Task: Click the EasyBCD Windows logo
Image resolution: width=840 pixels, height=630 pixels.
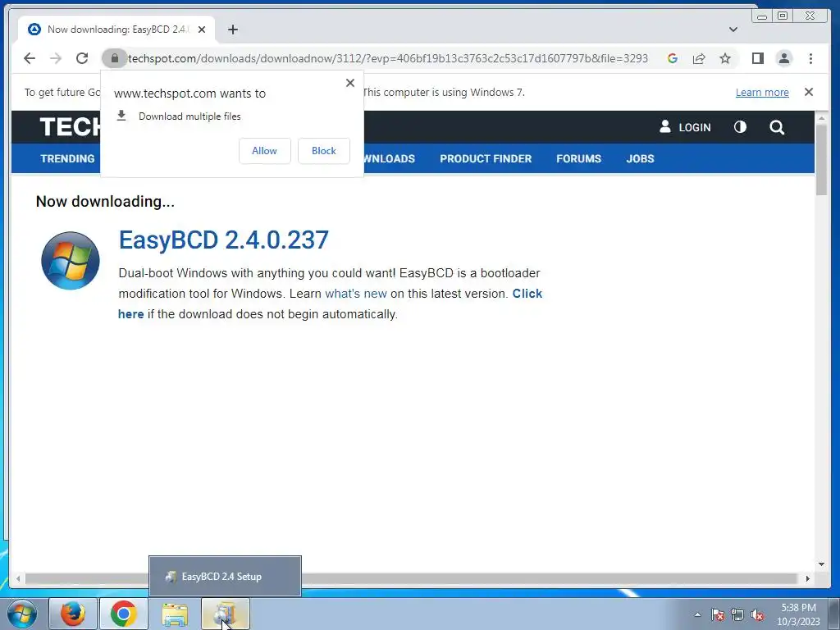Action: coord(71,260)
